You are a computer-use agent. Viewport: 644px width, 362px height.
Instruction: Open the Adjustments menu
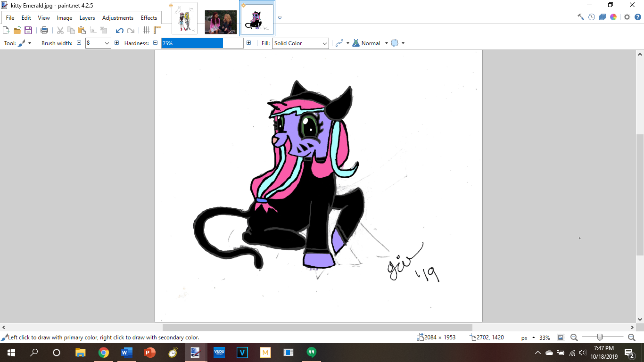coord(117,18)
